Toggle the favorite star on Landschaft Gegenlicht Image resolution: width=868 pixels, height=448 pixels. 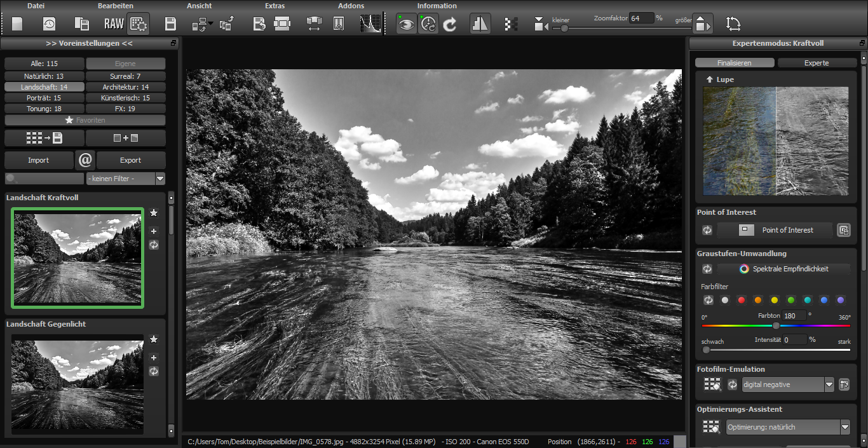tap(153, 339)
